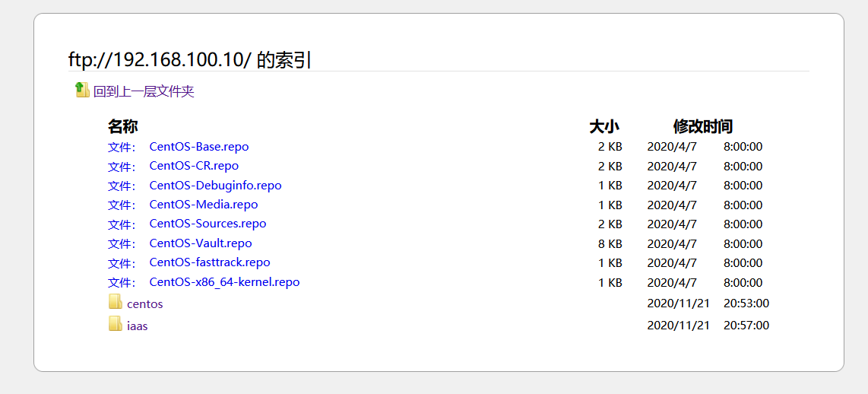
Task: Click the 1 KB size of CentOS-fasttrack.repo
Action: coord(610,262)
